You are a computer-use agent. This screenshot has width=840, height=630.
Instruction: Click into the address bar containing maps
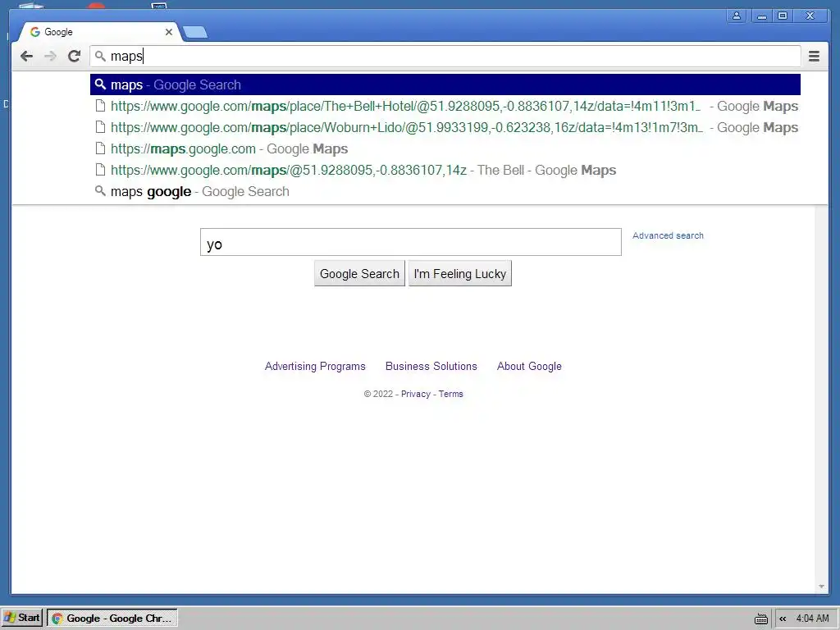(445, 57)
